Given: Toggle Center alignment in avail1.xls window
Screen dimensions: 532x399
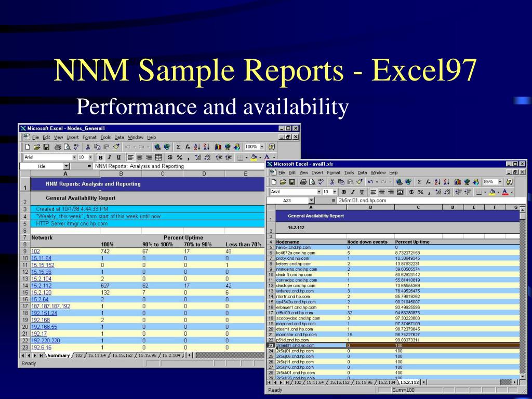Looking at the screenshot, I should [x=382, y=192].
